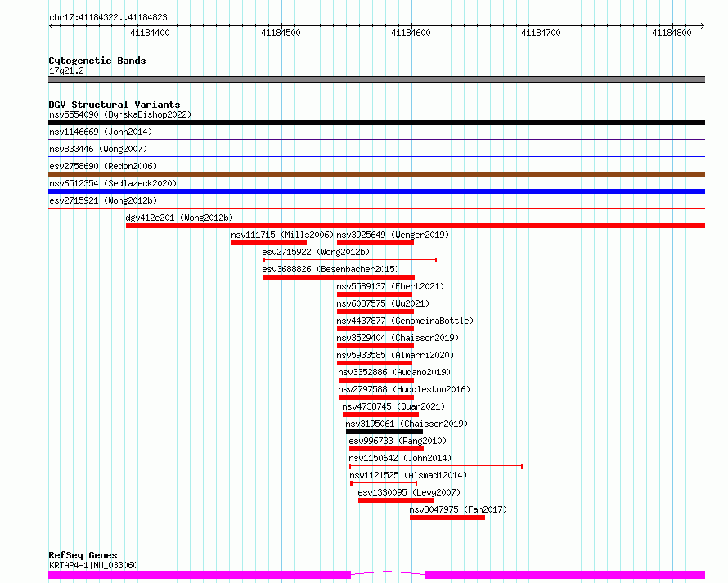Click the DGV Structural Variants track heading
This screenshot has width=728, height=583.
tap(115, 105)
